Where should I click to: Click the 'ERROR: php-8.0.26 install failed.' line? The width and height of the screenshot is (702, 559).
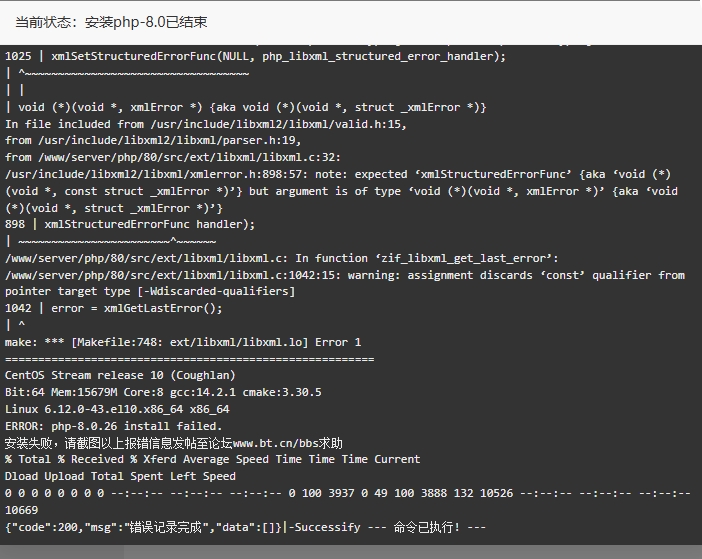(113, 426)
